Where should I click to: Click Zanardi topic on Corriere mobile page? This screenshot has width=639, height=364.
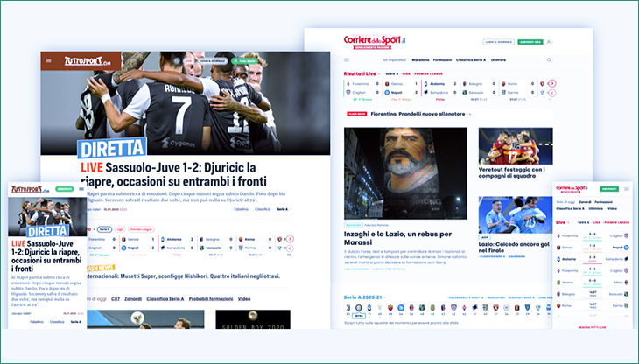pos(585,202)
